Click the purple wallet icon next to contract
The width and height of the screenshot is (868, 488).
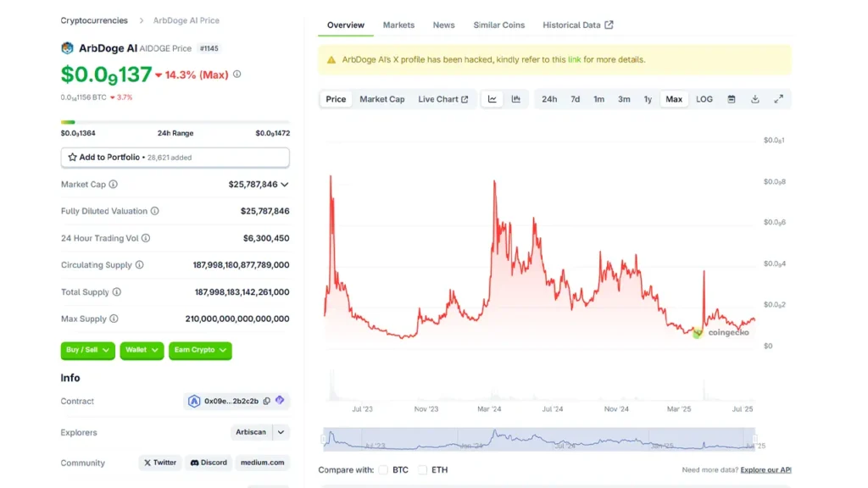coord(280,400)
